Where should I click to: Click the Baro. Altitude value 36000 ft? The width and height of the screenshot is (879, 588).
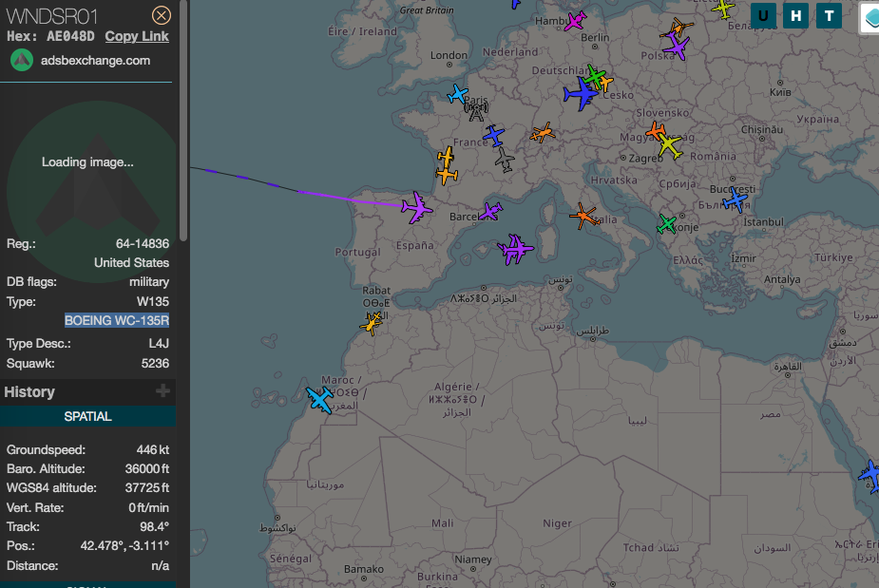(147, 468)
